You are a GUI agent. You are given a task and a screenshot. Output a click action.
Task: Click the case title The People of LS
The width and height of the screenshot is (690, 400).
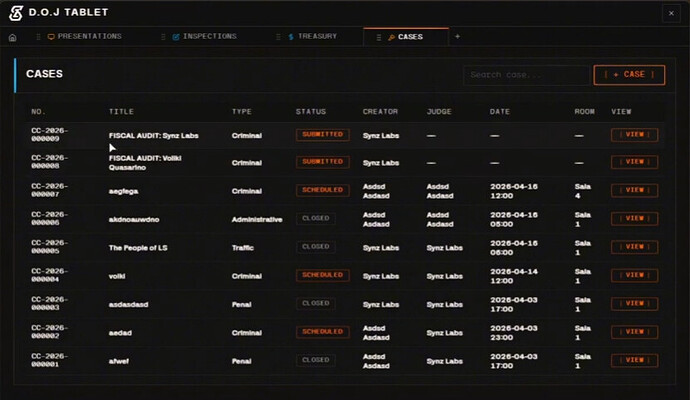[x=138, y=248]
